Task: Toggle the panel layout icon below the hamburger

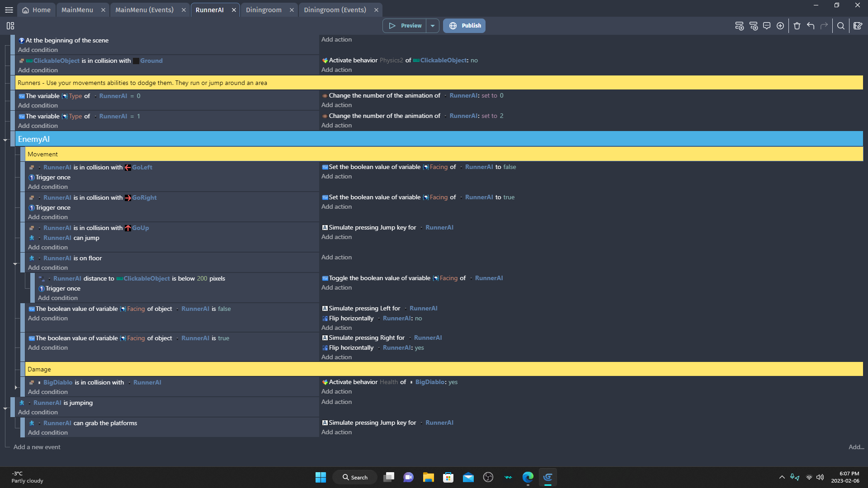Action: [x=10, y=26]
